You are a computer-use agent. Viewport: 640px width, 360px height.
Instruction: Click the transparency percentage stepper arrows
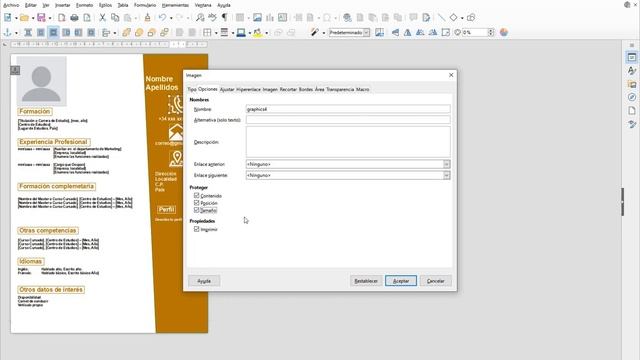click(x=491, y=32)
